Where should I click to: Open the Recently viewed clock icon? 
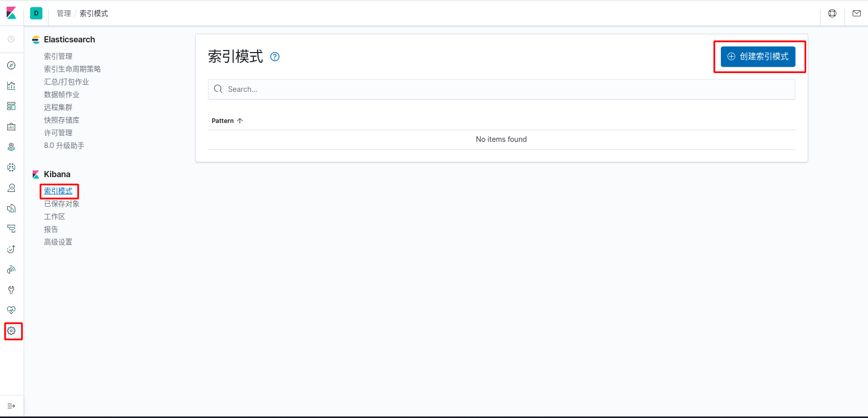(11, 39)
